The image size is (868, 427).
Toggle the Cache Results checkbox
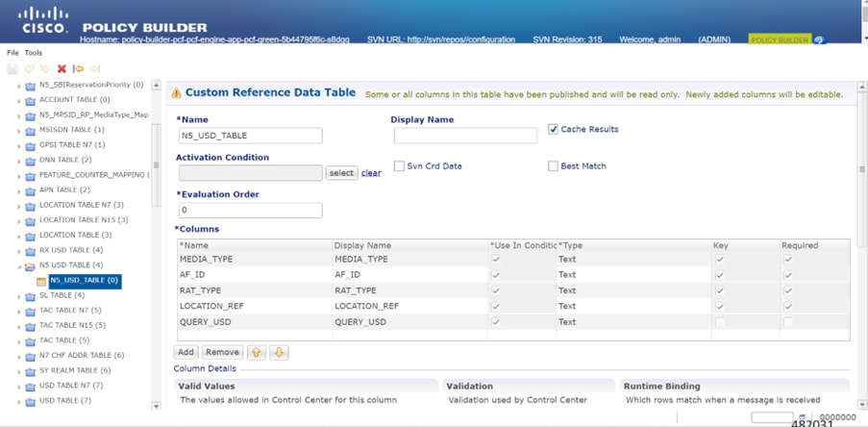(x=553, y=129)
